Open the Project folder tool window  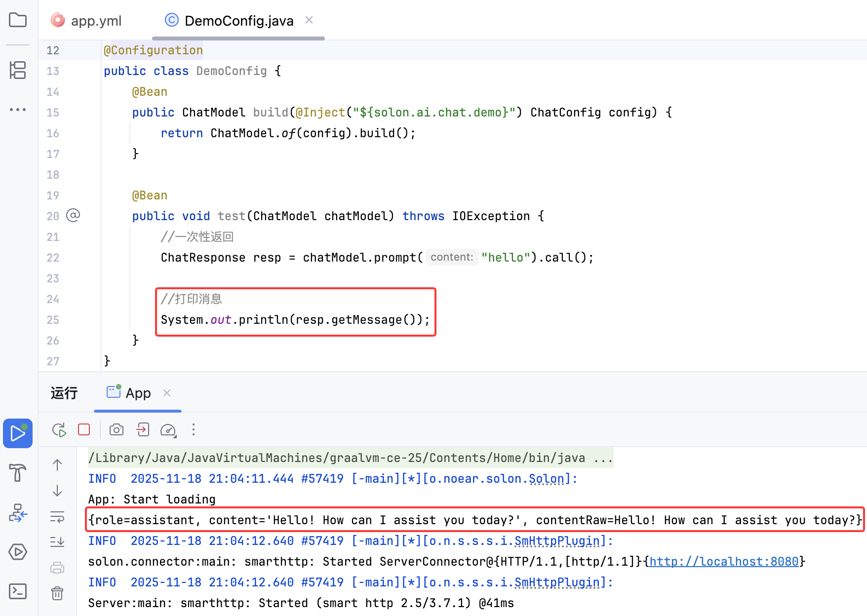point(18,20)
